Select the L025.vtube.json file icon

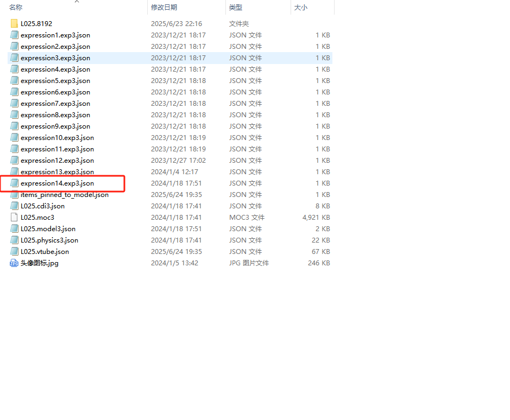(x=14, y=252)
